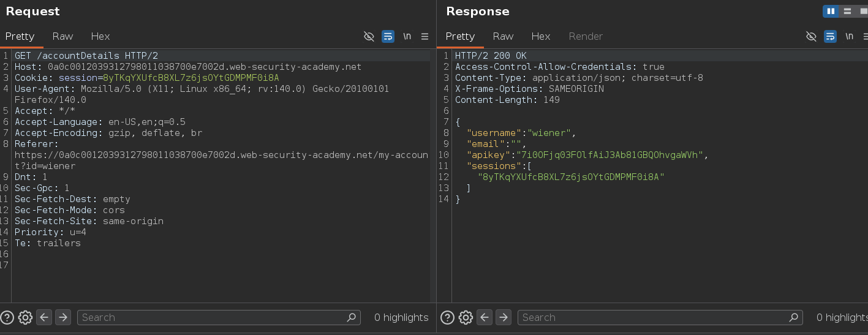This screenshot has width=868, height=335.
Task: Toggle hidden characters eye icon in Response
Action: click(811, 37)
